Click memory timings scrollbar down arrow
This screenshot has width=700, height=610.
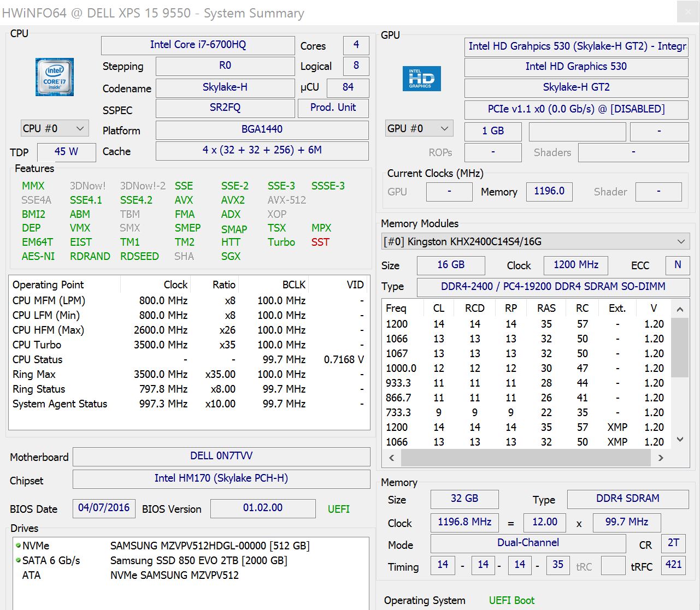click(680, 439)
